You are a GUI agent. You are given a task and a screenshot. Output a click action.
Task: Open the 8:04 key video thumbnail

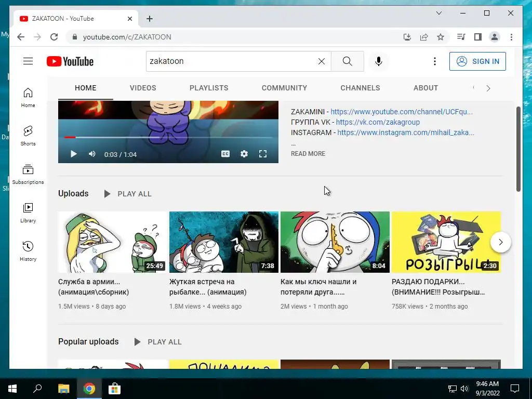pos(335,242)
